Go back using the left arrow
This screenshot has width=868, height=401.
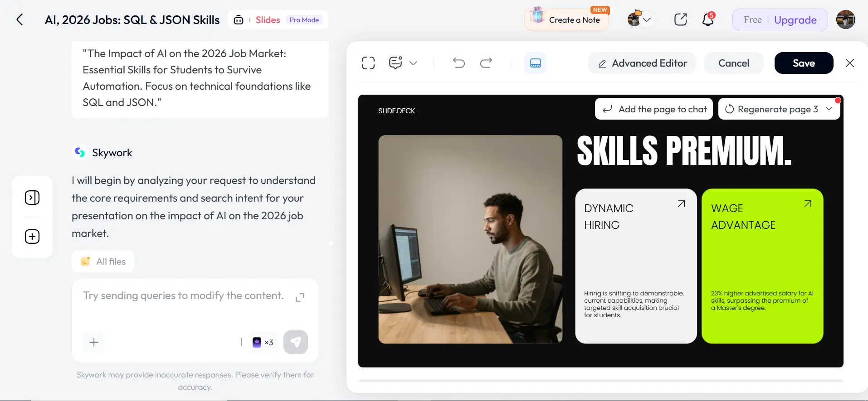click(x=20, y=19)
